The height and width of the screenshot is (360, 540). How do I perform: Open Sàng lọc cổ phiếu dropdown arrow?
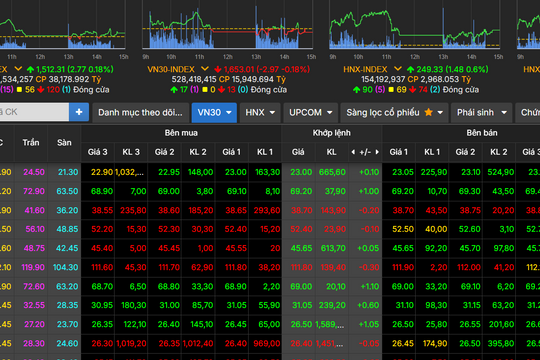coord(440,113)
